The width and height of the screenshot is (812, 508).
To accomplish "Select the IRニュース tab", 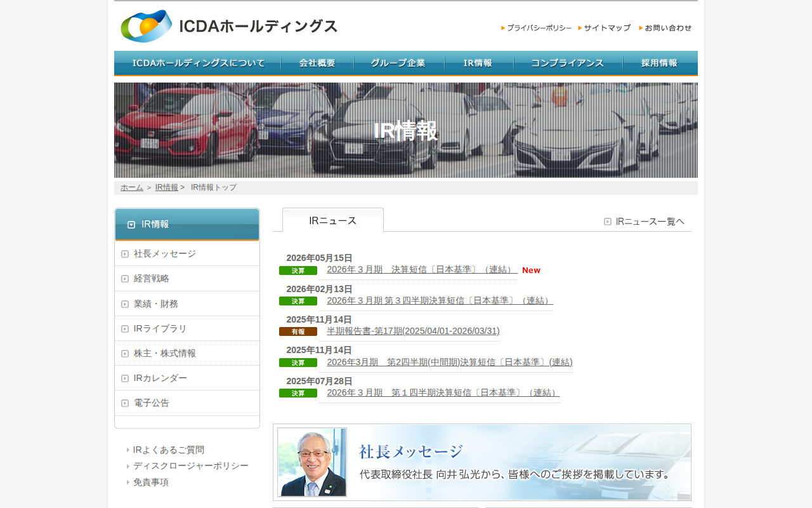I will point(333,220).
